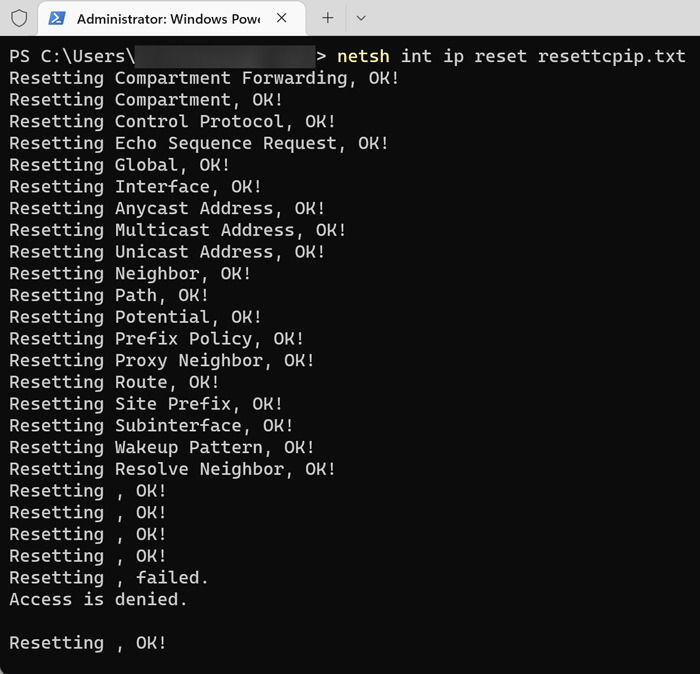700x674 pixels.
Task: Click the resettcpip.txt filename in command
Action: click(612, 57)
